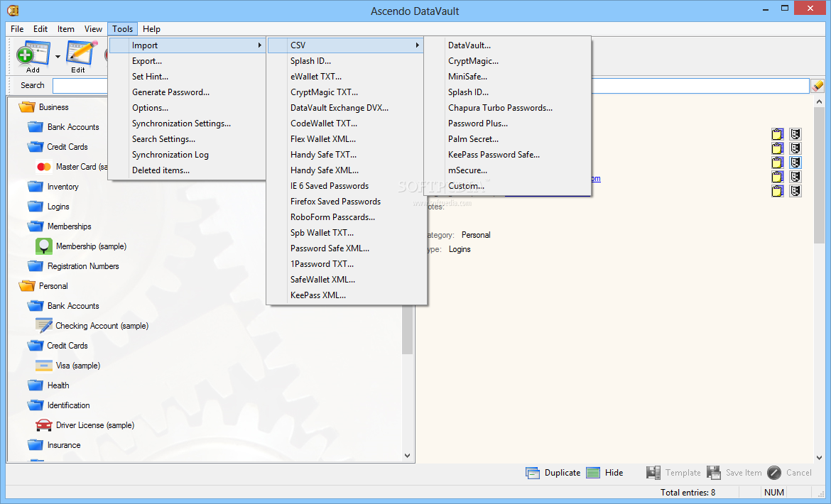The width and height of the screenshot is (831, 504).
Task: Select Insurance tree folder
Action: pos(64,445)
